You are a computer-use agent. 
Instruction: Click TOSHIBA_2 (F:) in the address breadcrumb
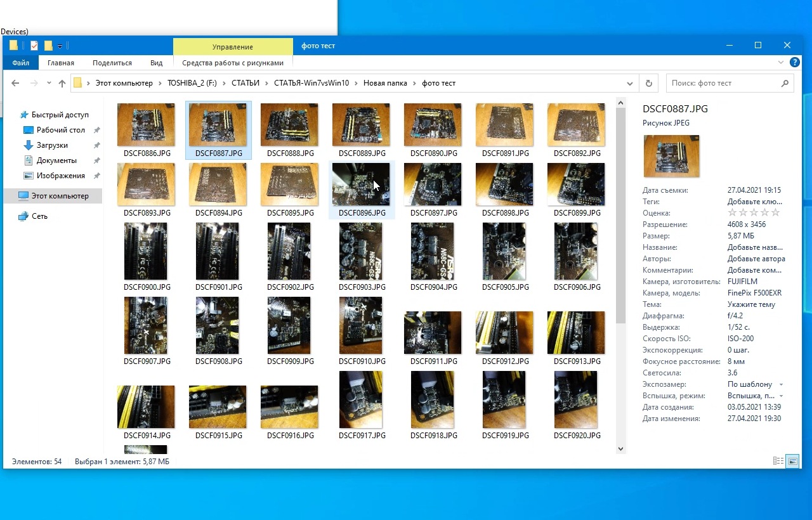point(192,83)
